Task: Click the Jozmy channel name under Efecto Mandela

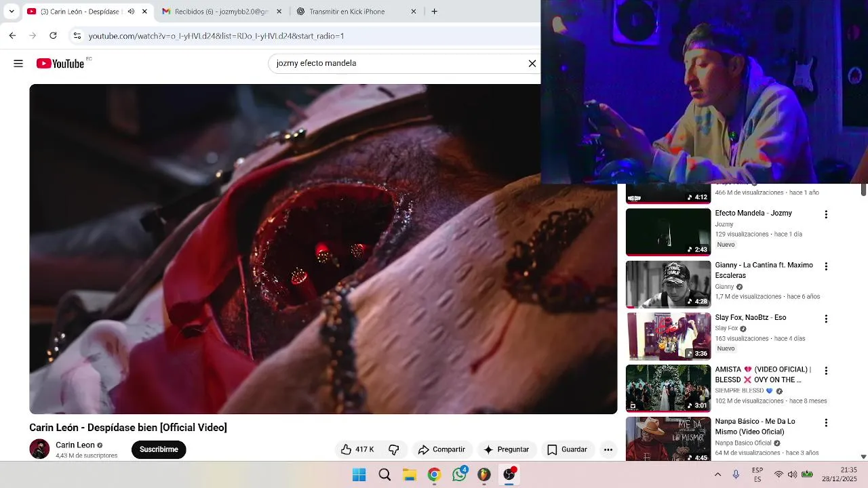Action: click(x=724, y=224)
